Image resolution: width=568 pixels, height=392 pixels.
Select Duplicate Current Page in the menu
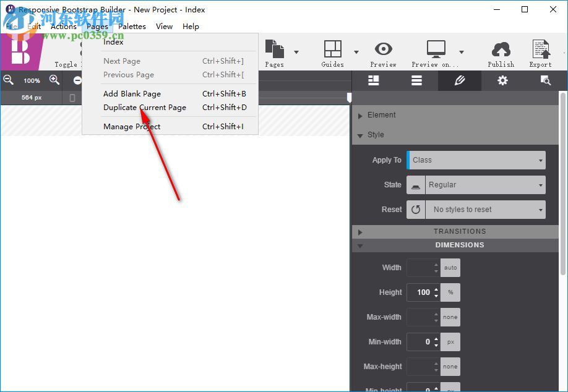(145, 107)
